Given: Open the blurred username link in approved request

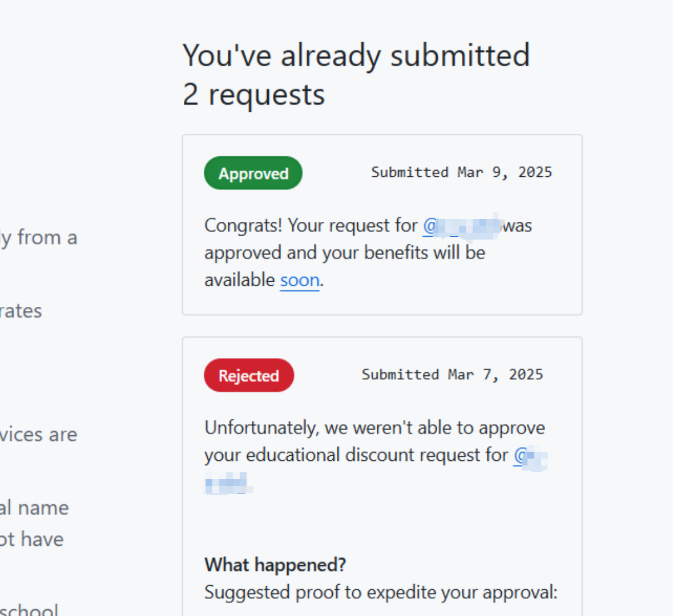Looking at the screenshot, I should 462,226.
